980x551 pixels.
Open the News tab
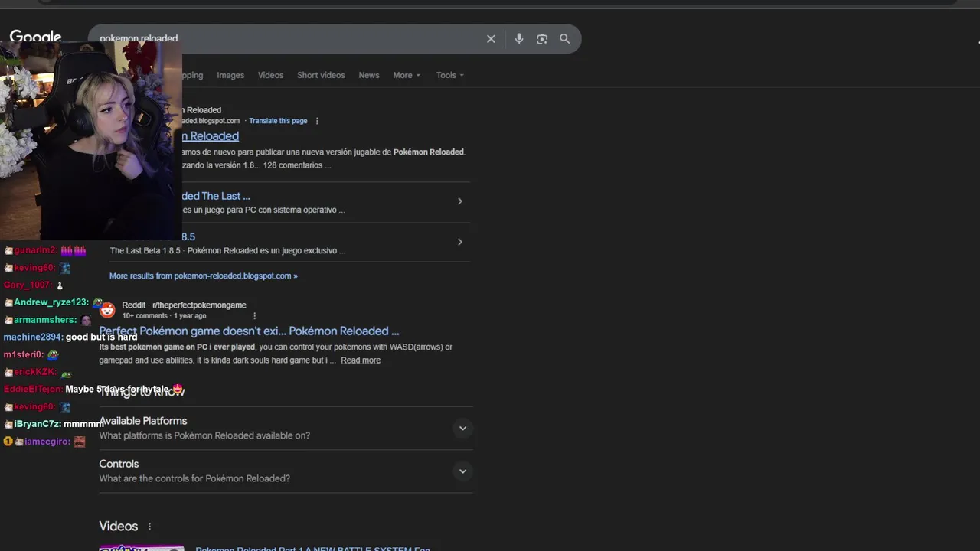click(x=369, y=75)
